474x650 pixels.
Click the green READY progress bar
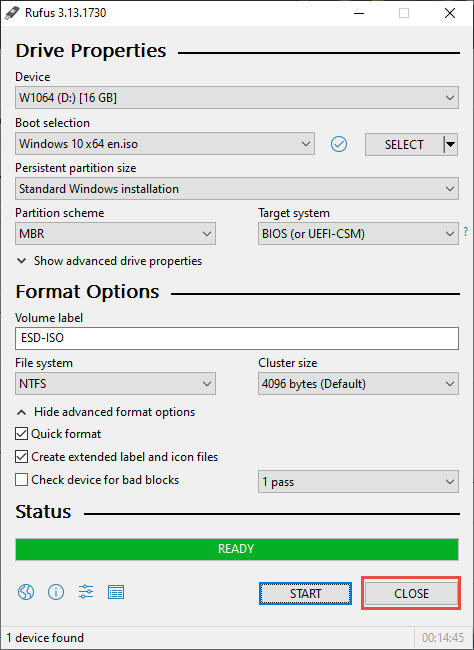(x=237, y=549)
